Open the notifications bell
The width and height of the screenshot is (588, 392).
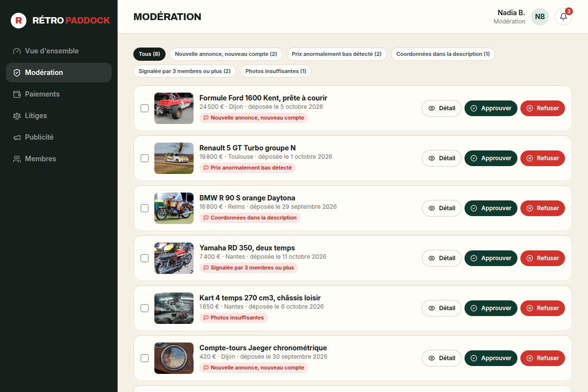[563, 17]
